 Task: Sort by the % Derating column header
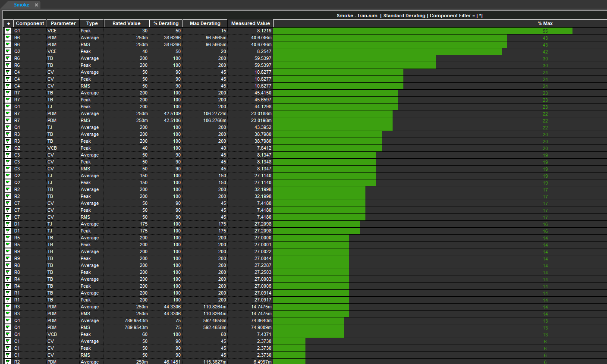[166, 23]
